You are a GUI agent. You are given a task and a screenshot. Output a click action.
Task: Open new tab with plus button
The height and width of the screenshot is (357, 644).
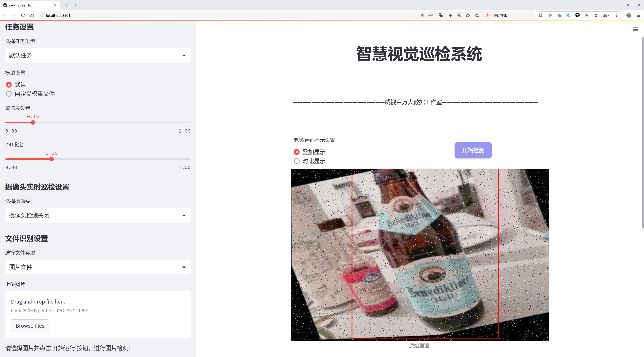tap(76, 5)
